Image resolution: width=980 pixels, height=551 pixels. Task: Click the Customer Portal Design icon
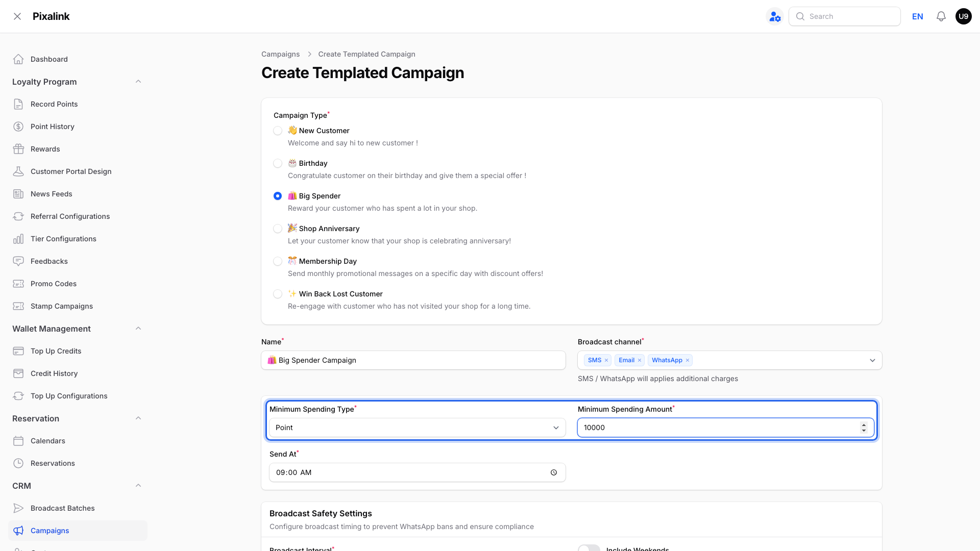click(x=18, y=171)
